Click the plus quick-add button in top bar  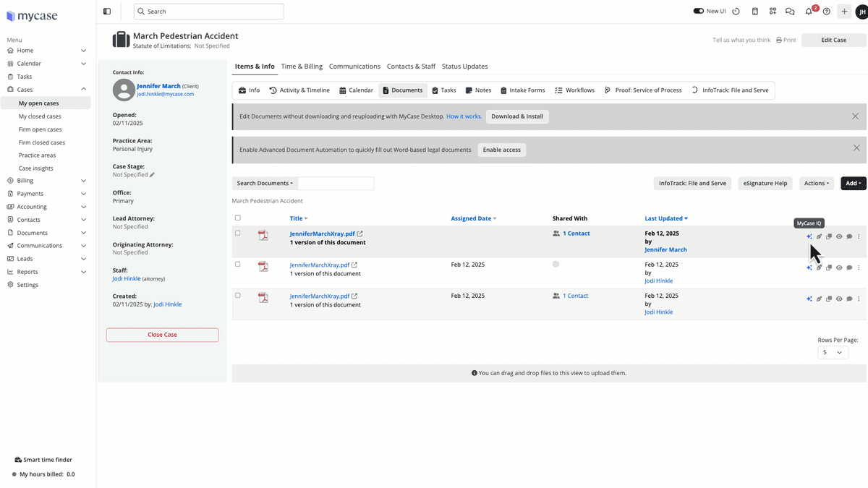(844, 12)
